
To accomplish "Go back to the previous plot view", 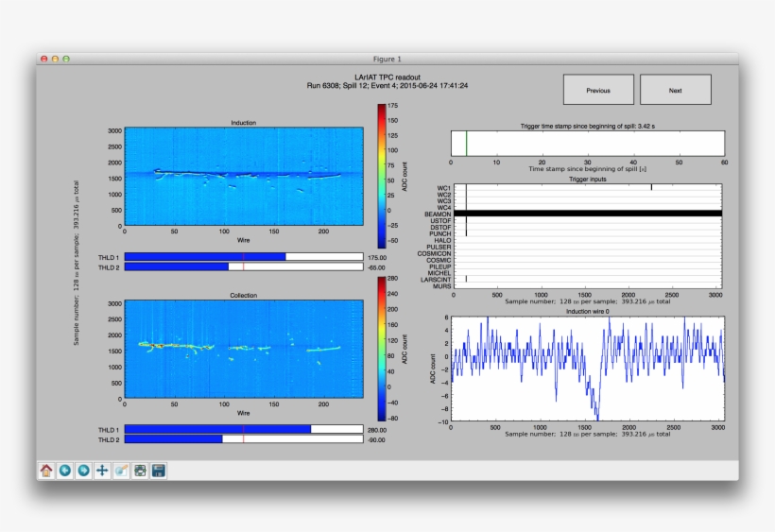I will click(65, 470).
